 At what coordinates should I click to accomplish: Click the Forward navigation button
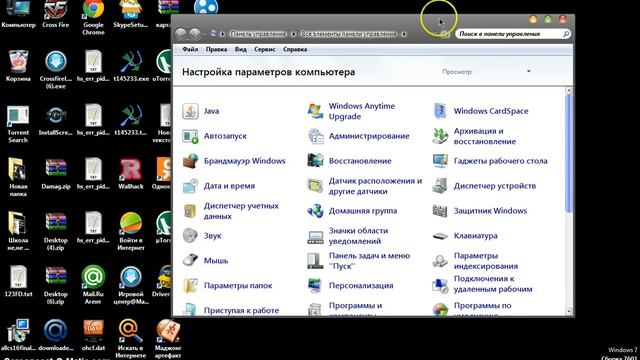pos(195,33)
